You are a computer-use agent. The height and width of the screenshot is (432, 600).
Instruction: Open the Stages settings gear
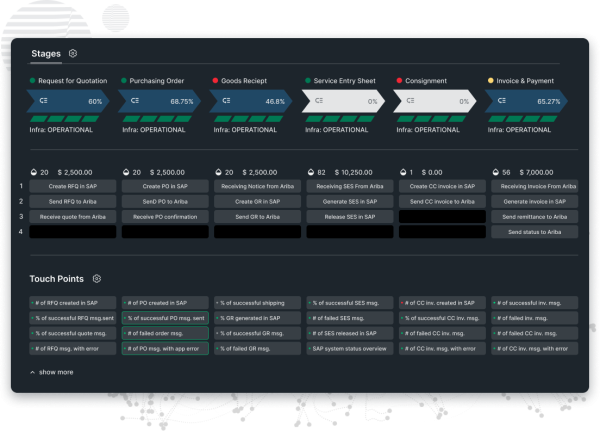[x=73, y=53]
